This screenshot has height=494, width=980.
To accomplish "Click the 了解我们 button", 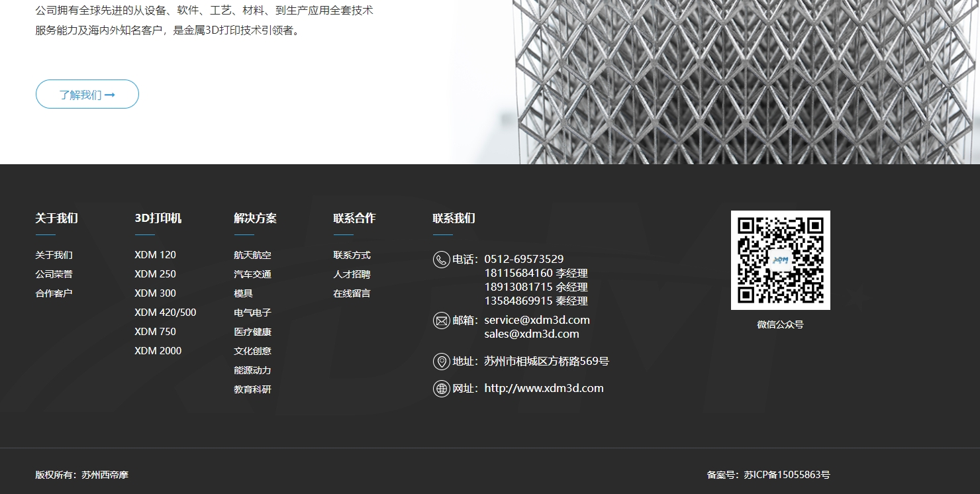I will pyautogui.click(x=87, y=94).
